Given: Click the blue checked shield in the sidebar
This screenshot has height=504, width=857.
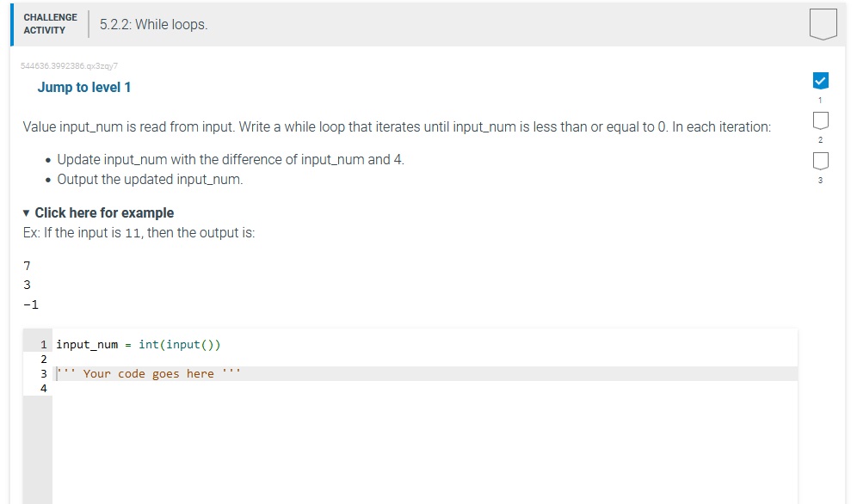Looking at the screenshot, I should [x=820, y=79].
